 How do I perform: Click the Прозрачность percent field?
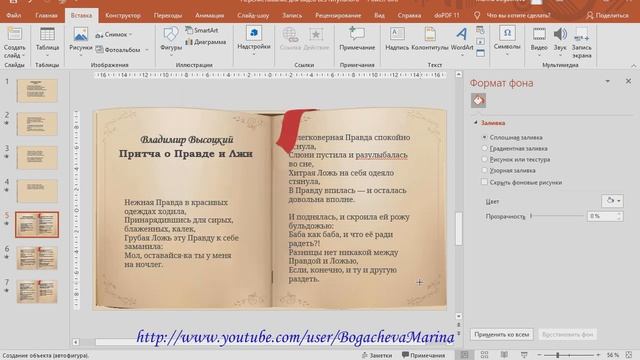pos(602,216)
